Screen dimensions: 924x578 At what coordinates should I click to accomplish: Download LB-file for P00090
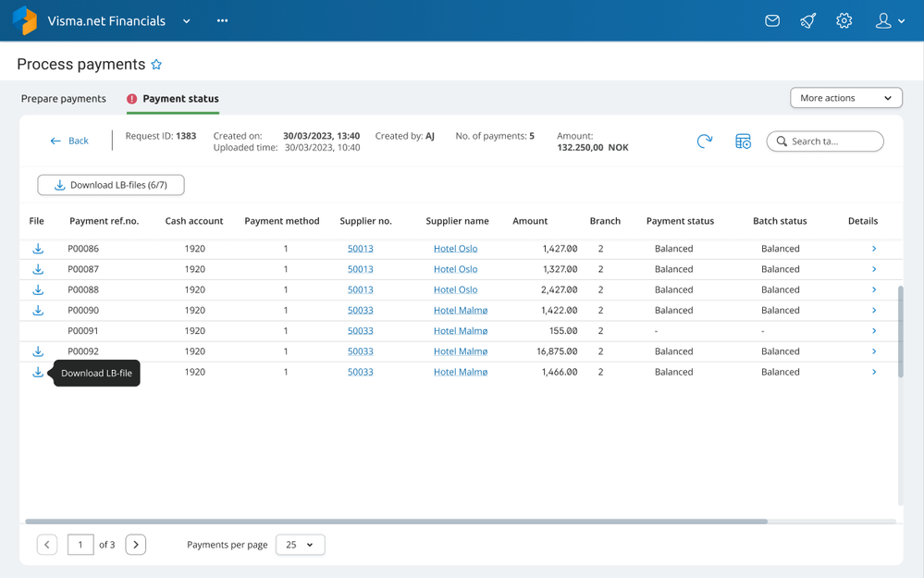point(38,311)
